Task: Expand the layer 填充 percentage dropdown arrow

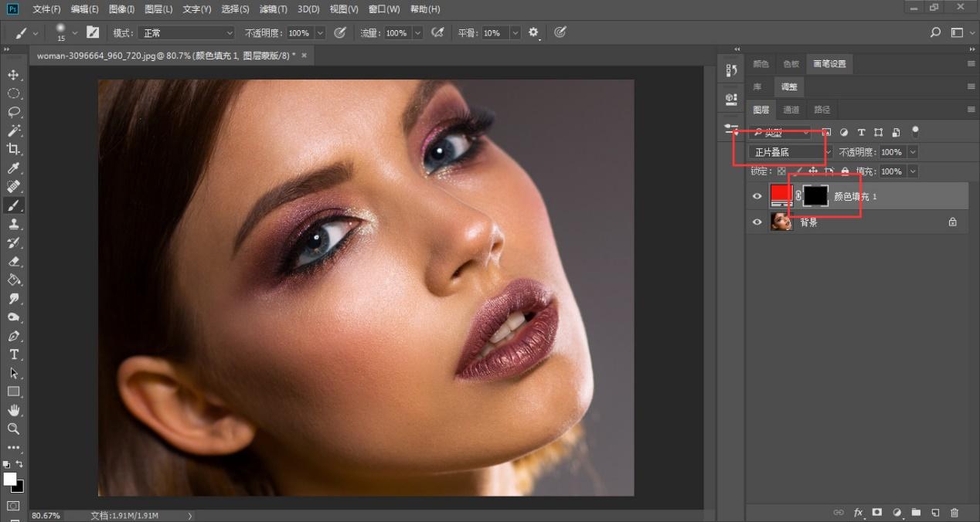Action: click(913, 171)
